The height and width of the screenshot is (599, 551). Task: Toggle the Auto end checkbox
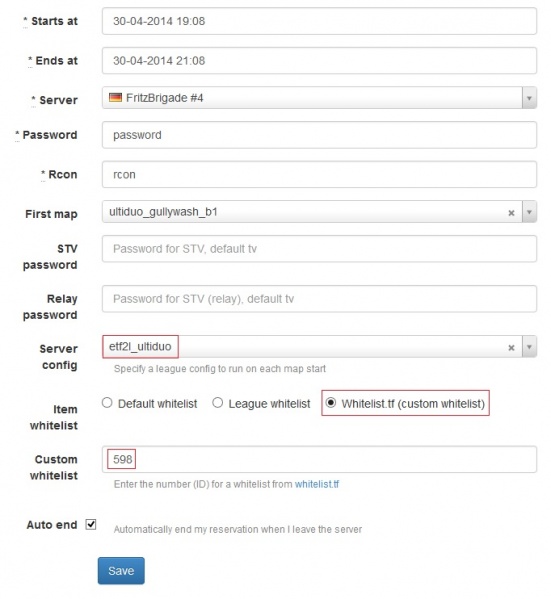(x=91, y=524)
